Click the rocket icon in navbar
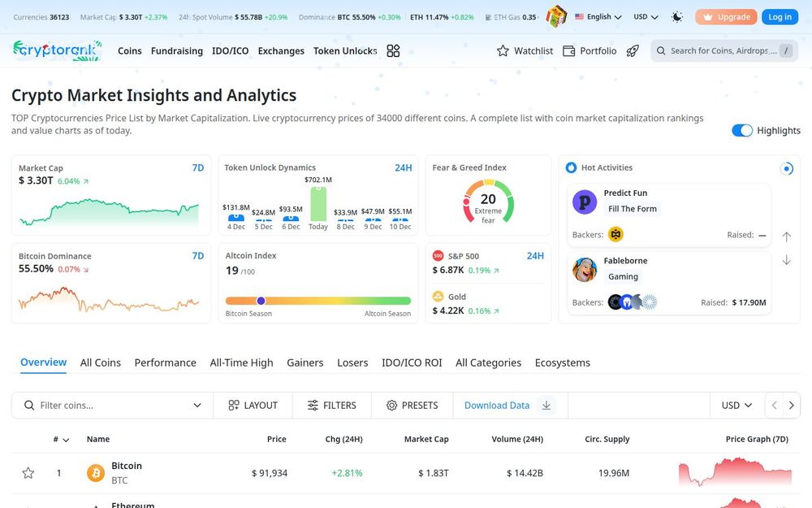The width and height of the screenshot is (812, 508). [x=633, y=50]
